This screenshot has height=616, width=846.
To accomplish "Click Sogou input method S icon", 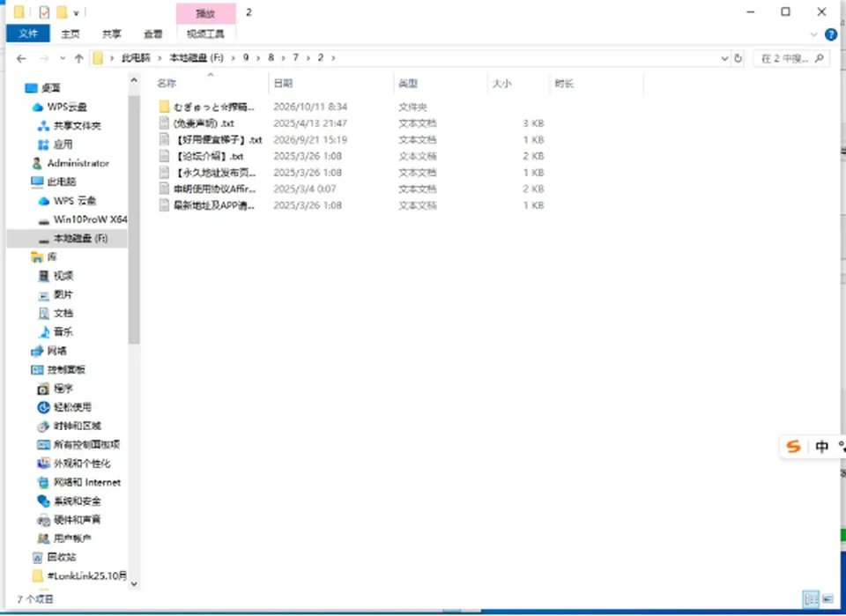I will point(793,446).
